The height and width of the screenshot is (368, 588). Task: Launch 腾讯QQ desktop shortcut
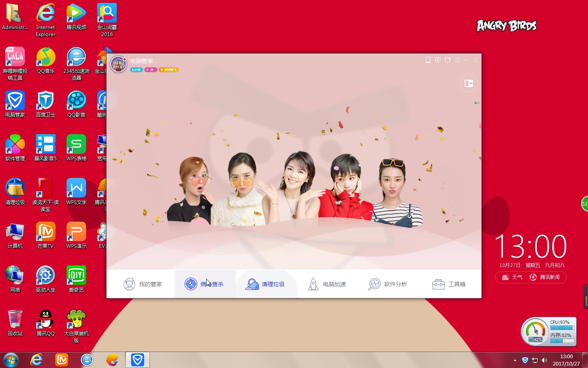coord(45,323)
